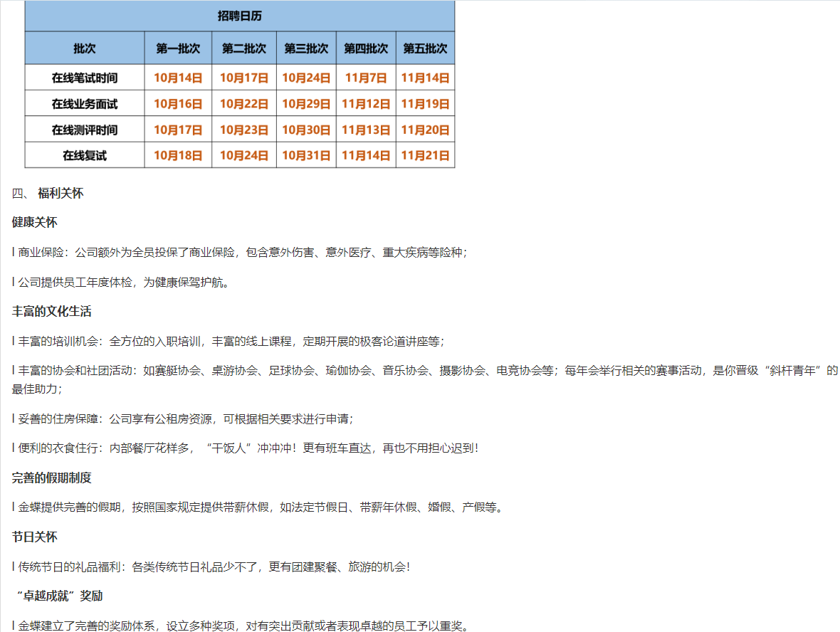Select the 丰富的文化生活 subheading
The height and width of the screenshot is (632, 840).
tap(51, 312)
